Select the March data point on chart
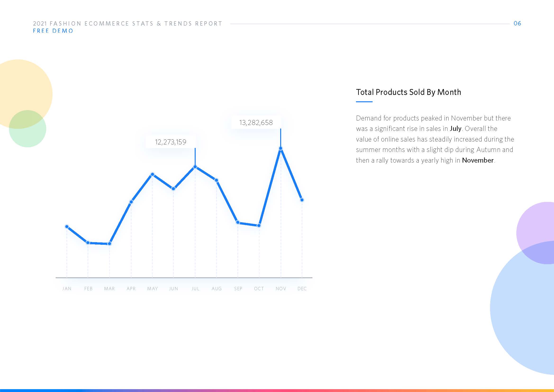 pos(109,244)
